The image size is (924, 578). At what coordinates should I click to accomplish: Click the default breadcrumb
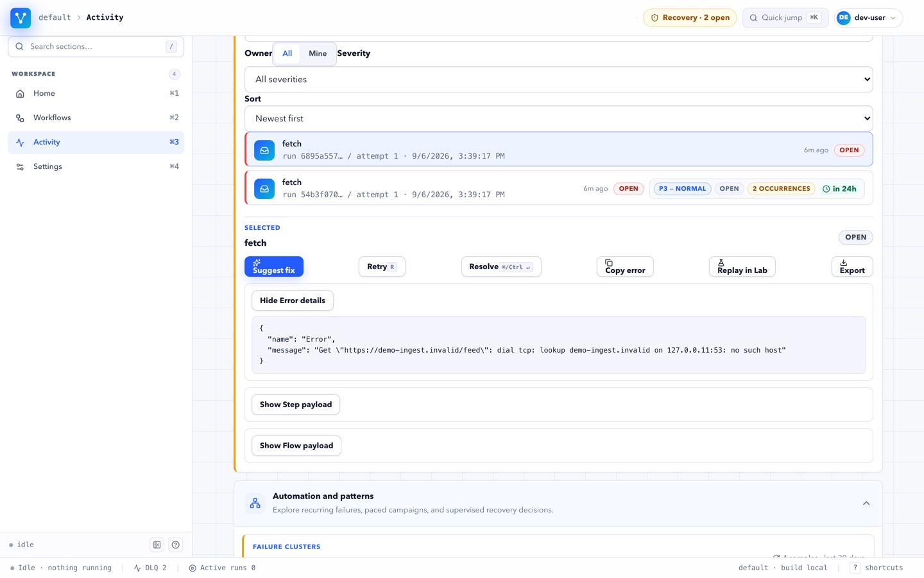click(x=55, y=17)
